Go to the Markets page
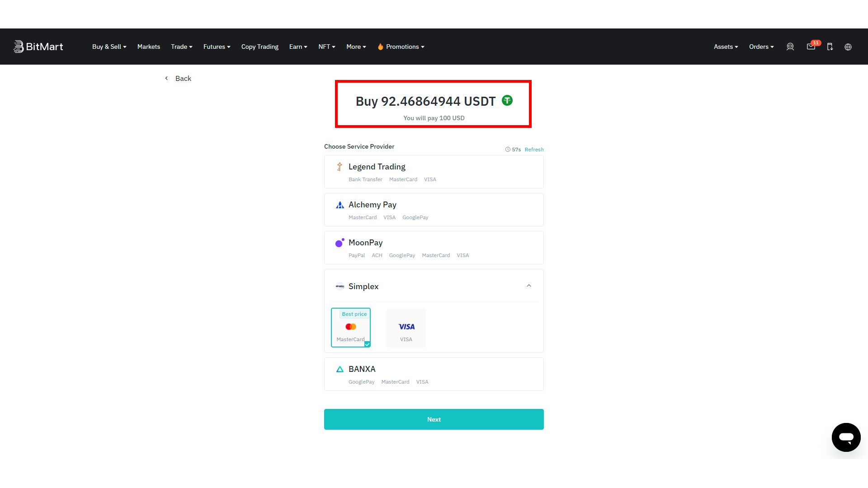Viewport: 868px width, 488px height. coord(149,47)
